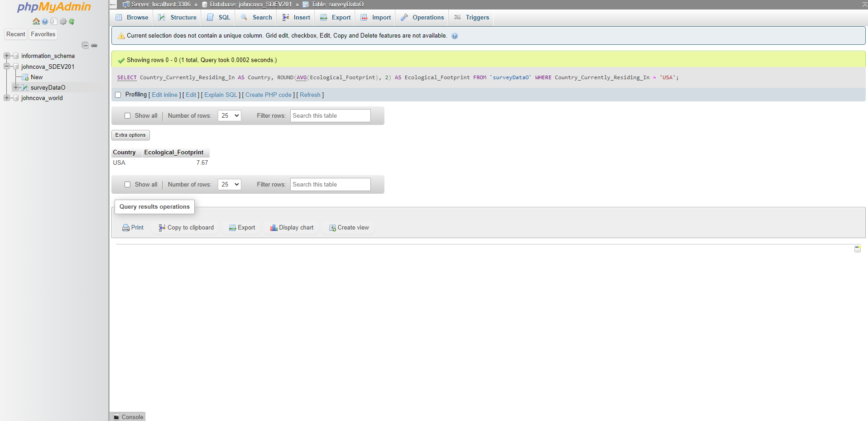
Task: Click the Copy to clipboard icon
Action: click(x=162, y=228)
